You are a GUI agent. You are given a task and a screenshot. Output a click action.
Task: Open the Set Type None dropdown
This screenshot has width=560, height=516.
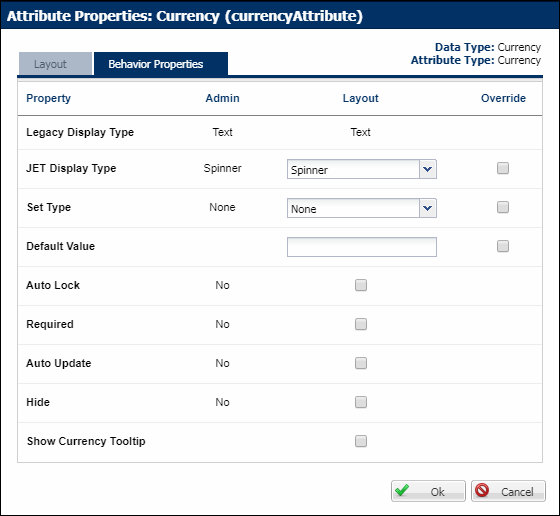click(x=361, y=208)
